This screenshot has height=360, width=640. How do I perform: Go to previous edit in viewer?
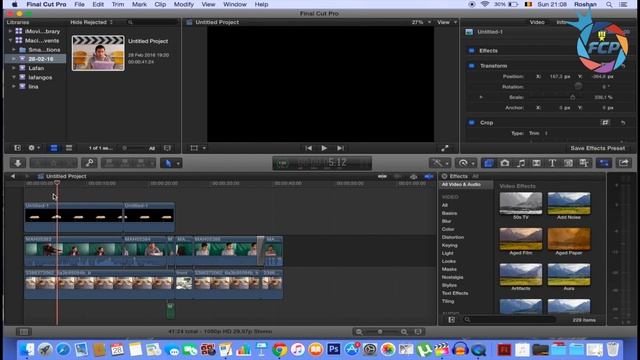coord(309,148)
